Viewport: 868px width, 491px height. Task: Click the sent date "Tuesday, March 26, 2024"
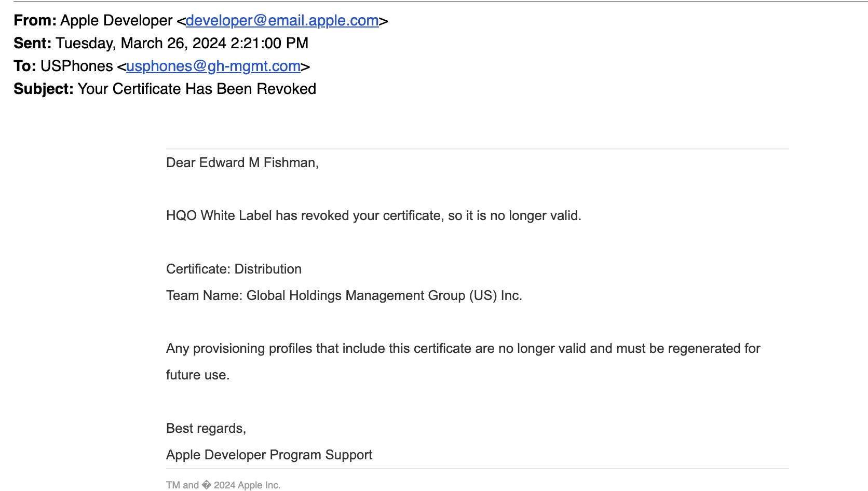[141, 44]
